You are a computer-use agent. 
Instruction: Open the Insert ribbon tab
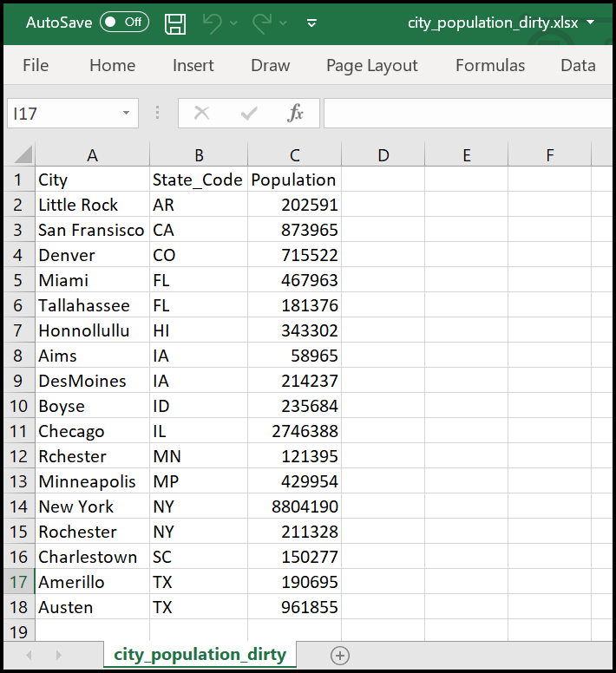tap(193, 65)
